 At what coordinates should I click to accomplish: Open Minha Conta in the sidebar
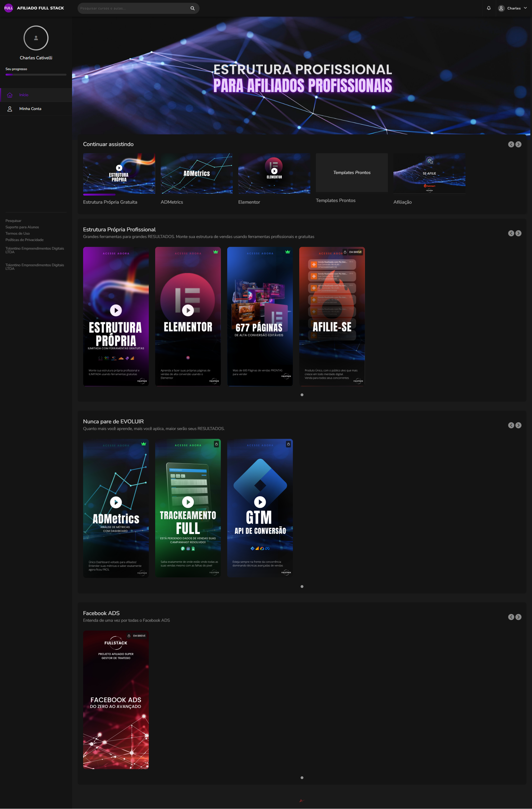[30, 109]
